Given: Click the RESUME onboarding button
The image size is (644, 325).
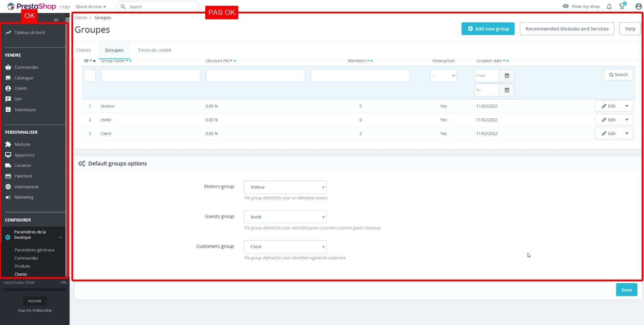Looking at the screenshot, I should (35, 301).
